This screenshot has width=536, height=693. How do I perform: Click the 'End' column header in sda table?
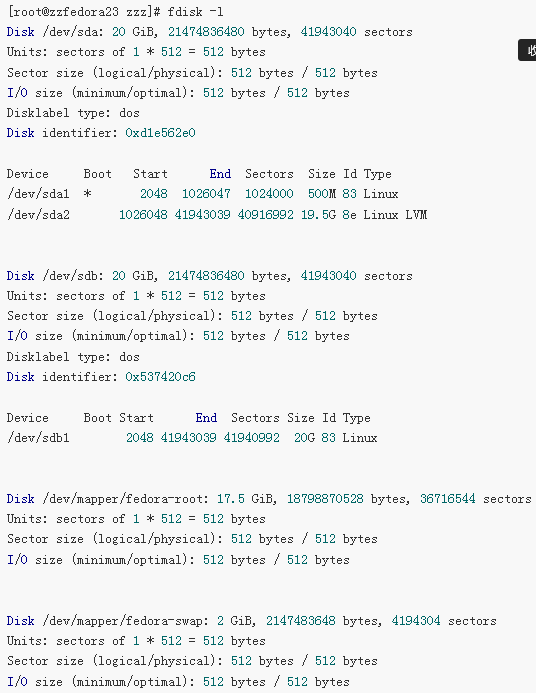[220, 174]
